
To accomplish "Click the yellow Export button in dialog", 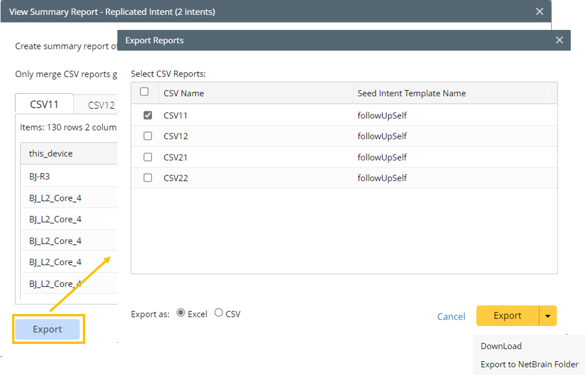I will (507, 316).
